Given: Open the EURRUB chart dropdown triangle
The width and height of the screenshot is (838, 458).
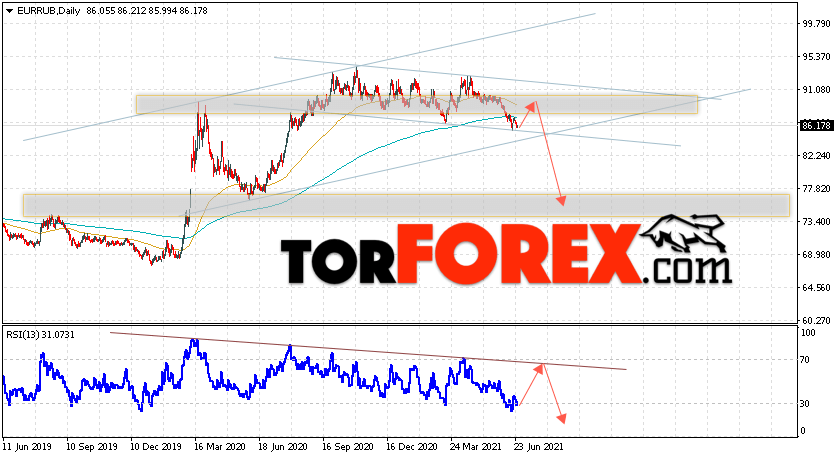Looking at the screenshot, I should pos(9,11).
